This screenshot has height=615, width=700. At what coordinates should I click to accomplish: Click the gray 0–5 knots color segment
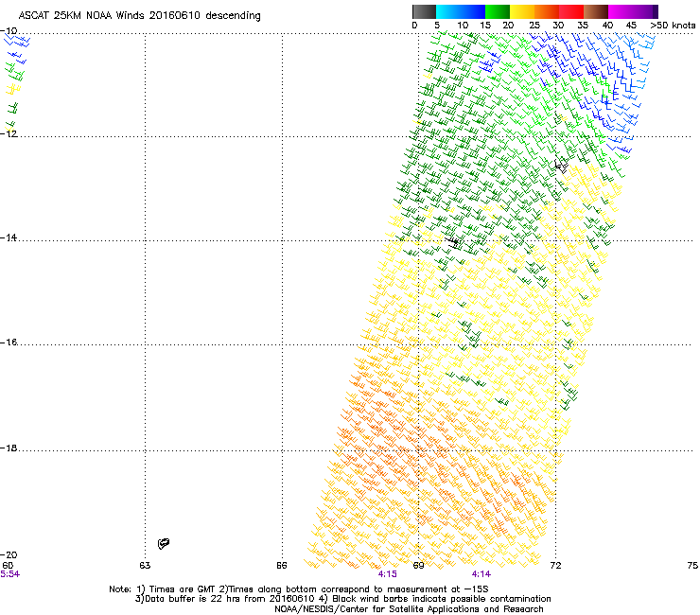coord(425,11)
